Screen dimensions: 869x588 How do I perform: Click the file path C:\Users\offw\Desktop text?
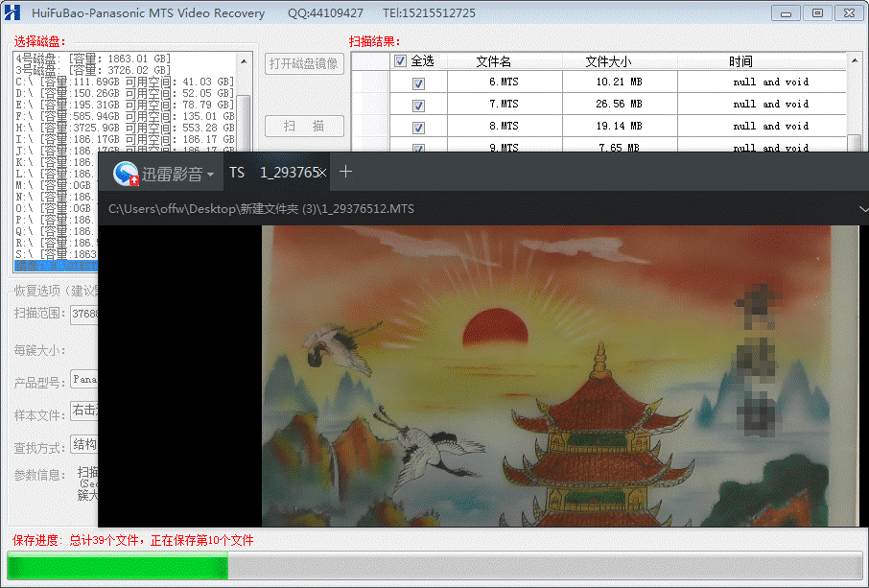coord(261,209)
